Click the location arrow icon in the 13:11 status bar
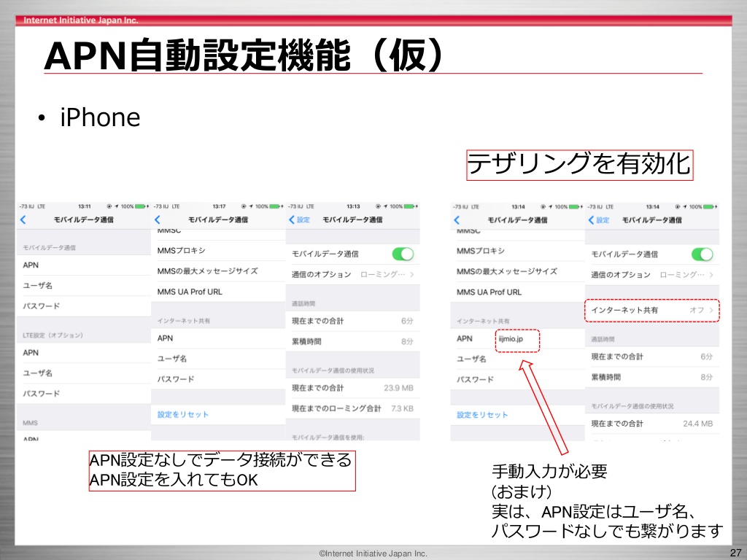 pos(116,206)
